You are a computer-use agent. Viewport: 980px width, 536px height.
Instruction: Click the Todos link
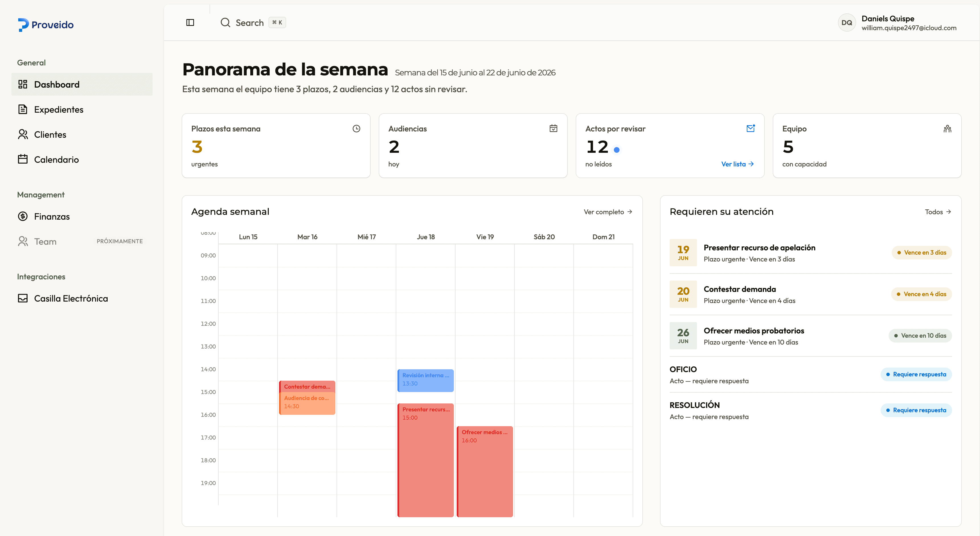(x=938, y=212)
